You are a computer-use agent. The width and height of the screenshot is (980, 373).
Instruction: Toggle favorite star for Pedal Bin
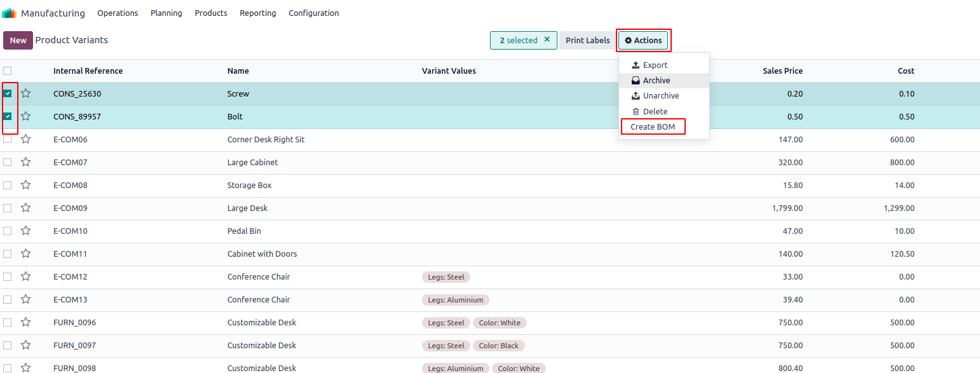pos(26,231)
